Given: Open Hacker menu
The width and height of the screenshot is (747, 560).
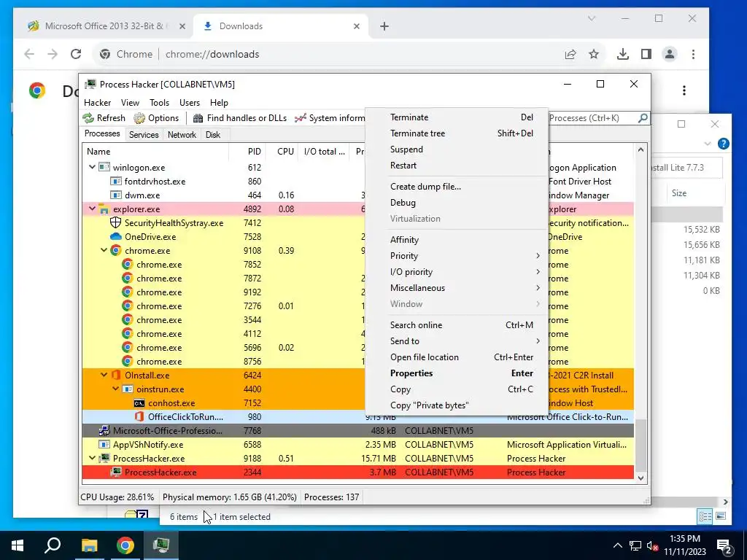Looking at the screenshot, I should point(97,102).
